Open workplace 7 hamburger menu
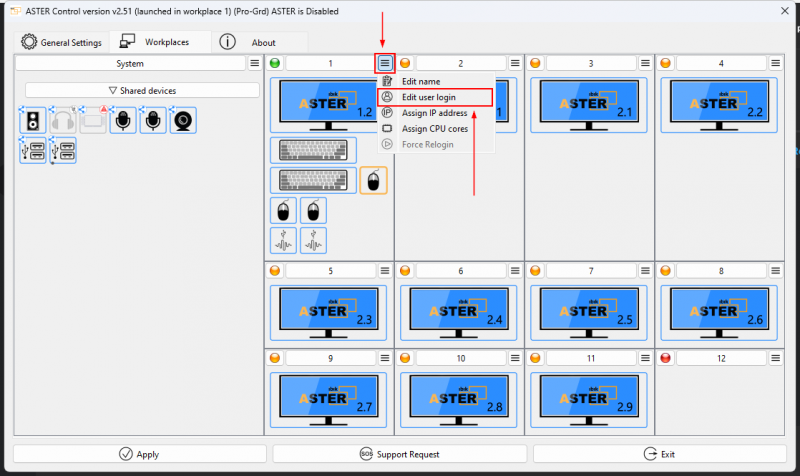The image size is (800, 476). click(x=645, y=271)
